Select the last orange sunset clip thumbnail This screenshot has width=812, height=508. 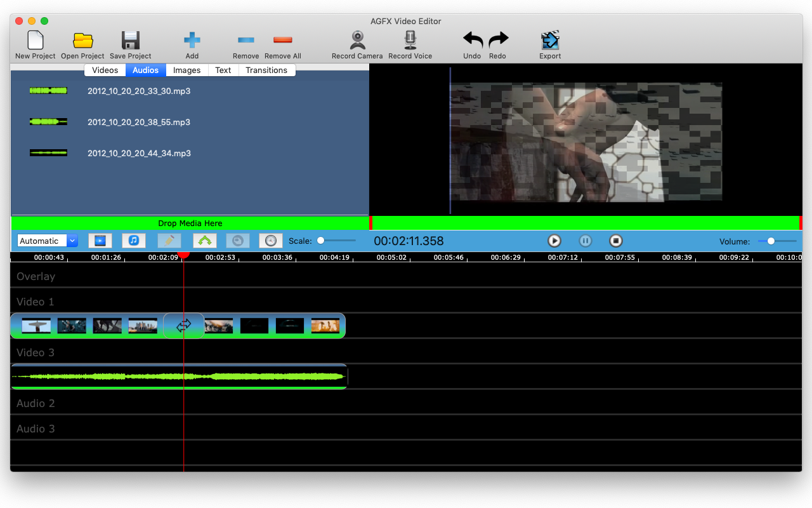[325, 326]
